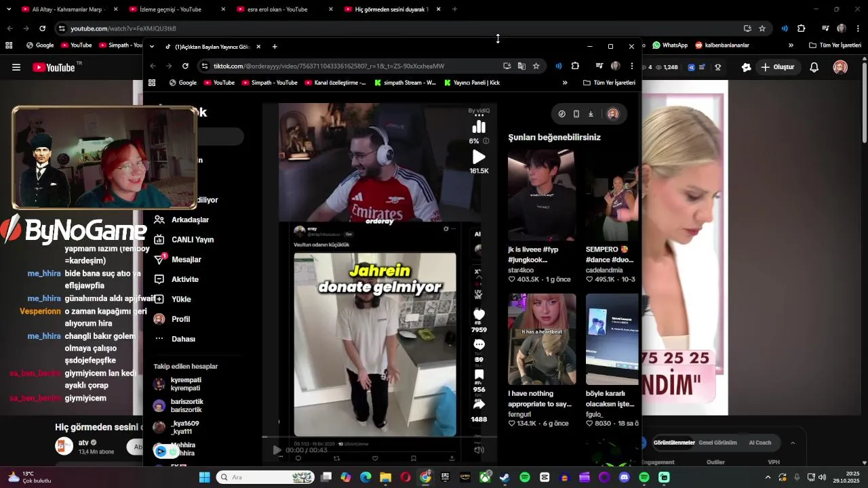Open 'Tüm Yer İşaretleri' folder in TikTok window
This screenshot has width=868, height=488.
609,83
